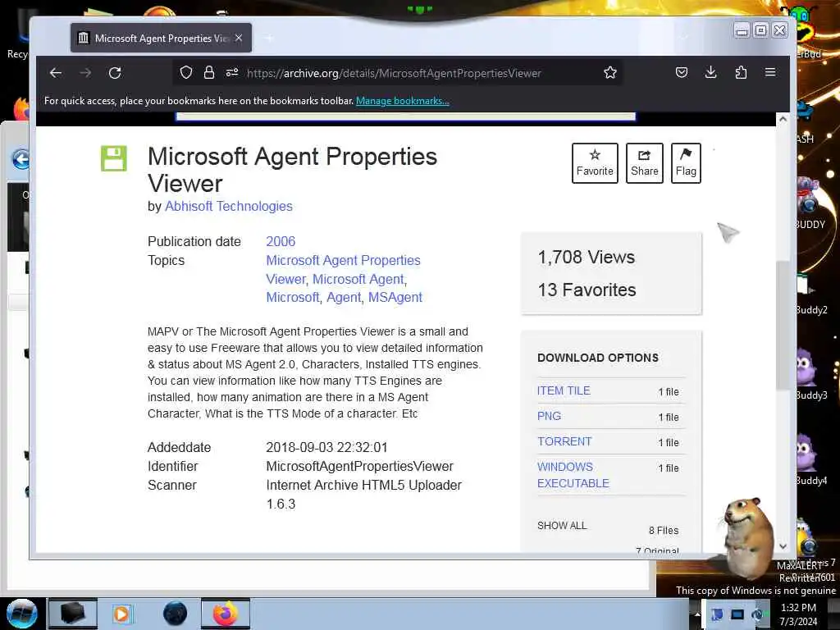
Task: Download the TORRENT file
Action: [x=564, y=441]
